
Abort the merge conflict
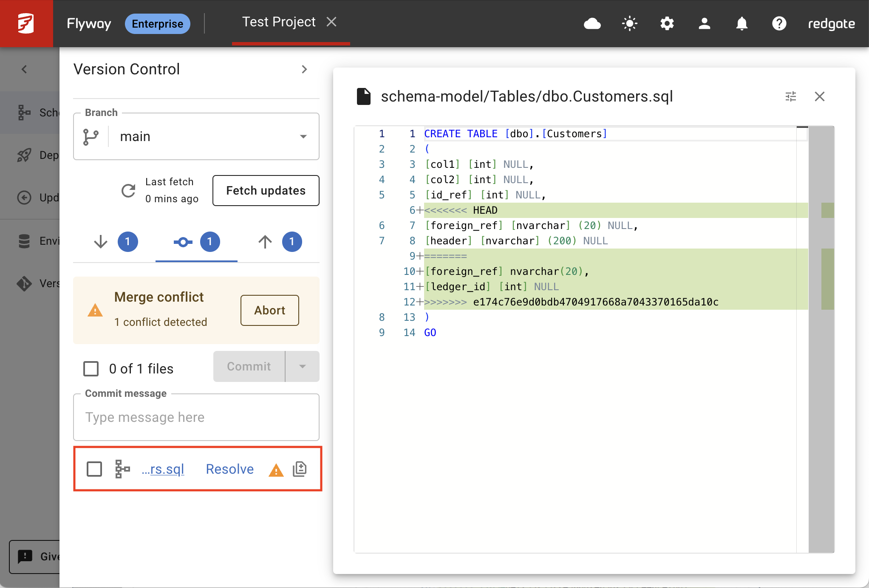tap(269, 310)
